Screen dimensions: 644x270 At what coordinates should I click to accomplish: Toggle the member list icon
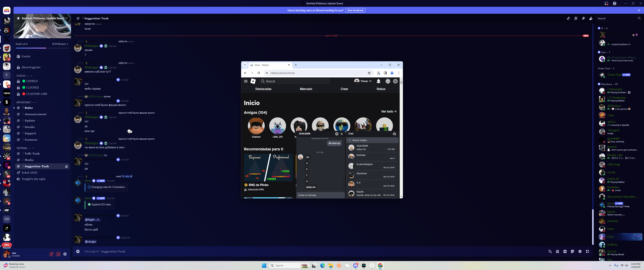[x=591, y=18]
